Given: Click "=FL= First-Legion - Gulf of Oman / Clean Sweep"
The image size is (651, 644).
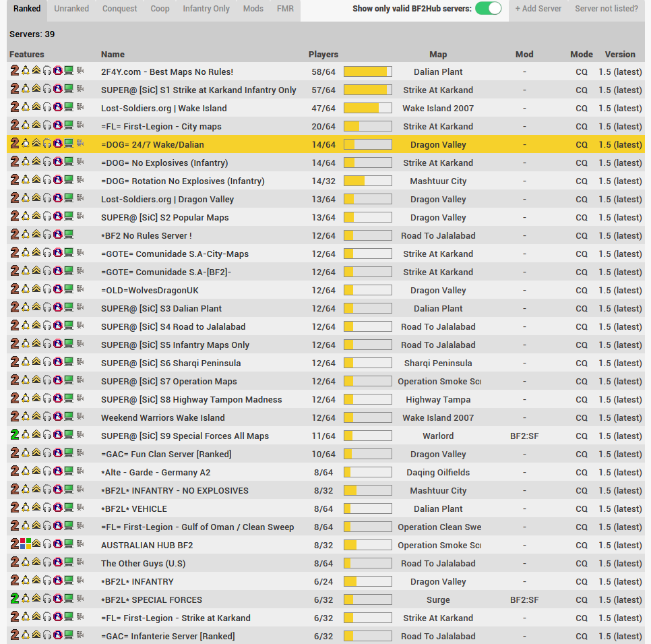Looking at the screenshot, I should pos(197,527).
